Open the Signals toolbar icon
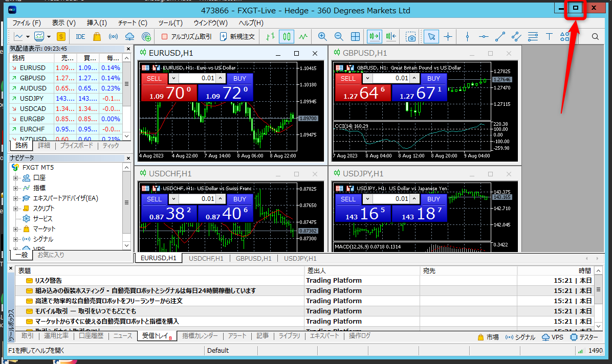 pyautogui.click(x=113, y=37)
